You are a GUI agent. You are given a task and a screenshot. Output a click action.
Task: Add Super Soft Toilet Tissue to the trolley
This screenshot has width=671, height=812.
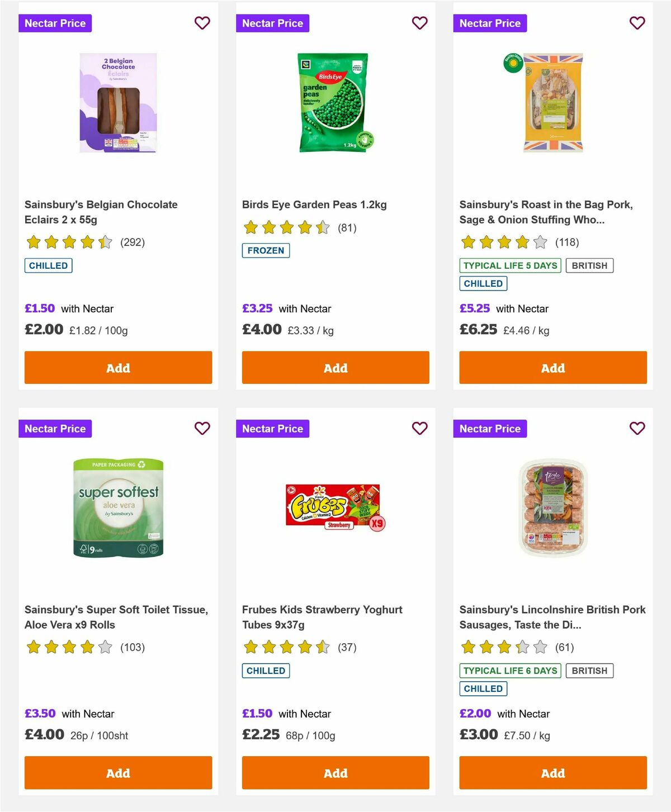[x=118, y=773]
